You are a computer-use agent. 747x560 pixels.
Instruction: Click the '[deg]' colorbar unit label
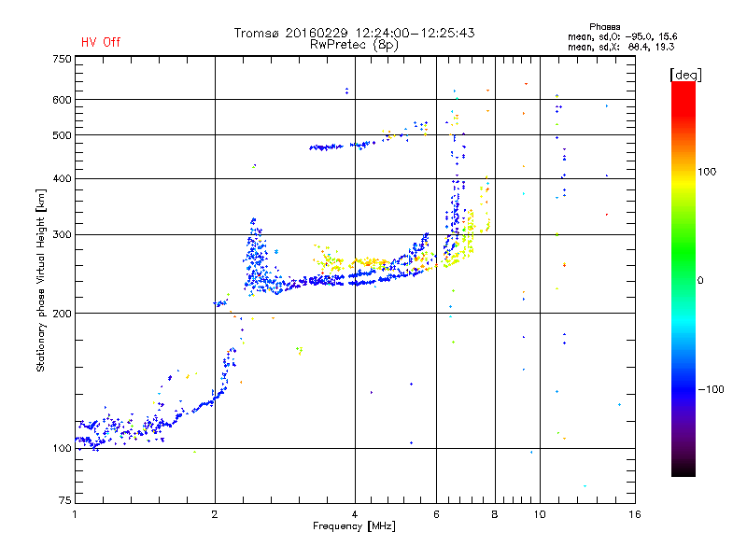coord(685,75)
